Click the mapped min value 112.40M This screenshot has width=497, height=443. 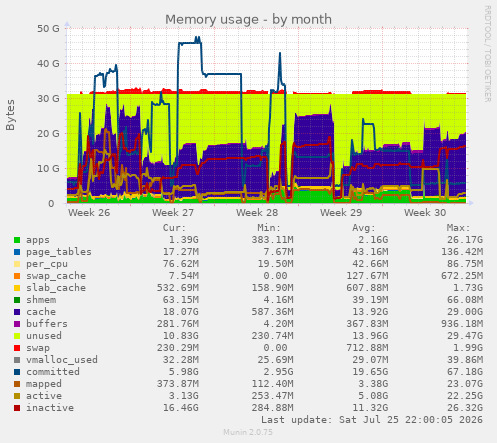click(272, 384)
